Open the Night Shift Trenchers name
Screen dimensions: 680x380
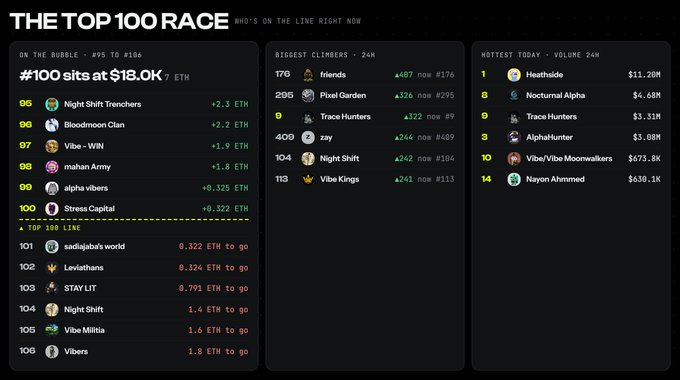click(x=102, y=104)
